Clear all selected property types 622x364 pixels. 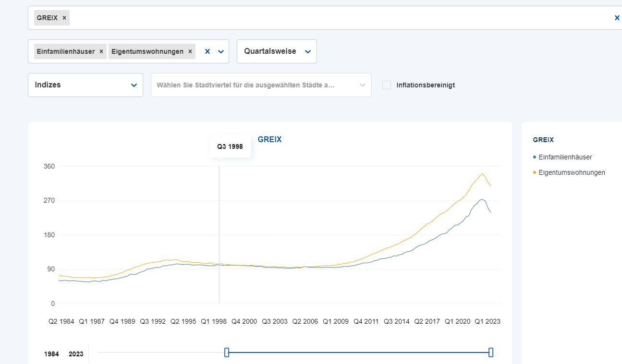tap(207, 51)
